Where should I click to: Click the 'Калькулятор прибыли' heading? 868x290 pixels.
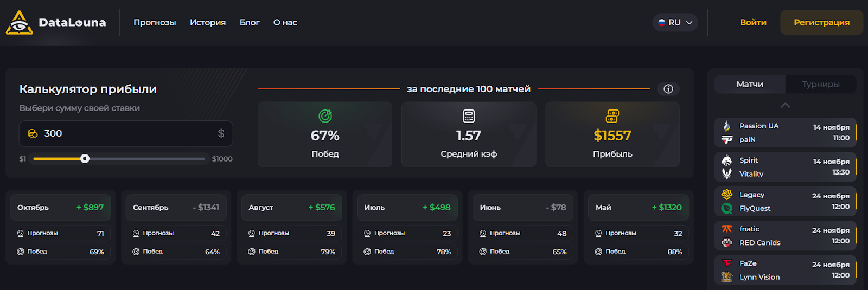click(x=88, y=89)
